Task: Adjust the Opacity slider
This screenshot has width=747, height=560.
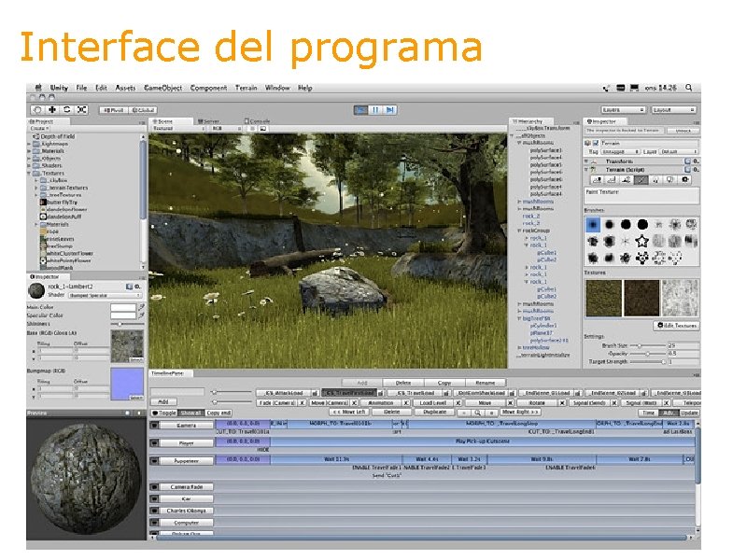Action: coord(648,354)
